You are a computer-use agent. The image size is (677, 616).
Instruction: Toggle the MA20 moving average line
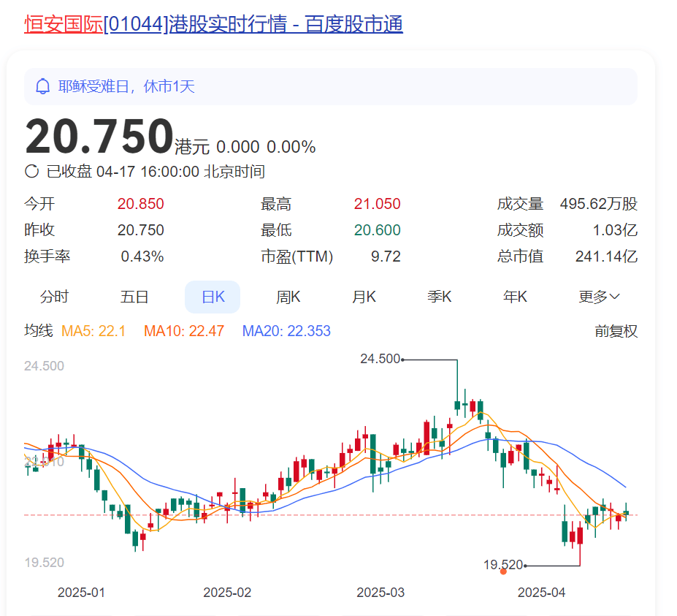point(287,331)
